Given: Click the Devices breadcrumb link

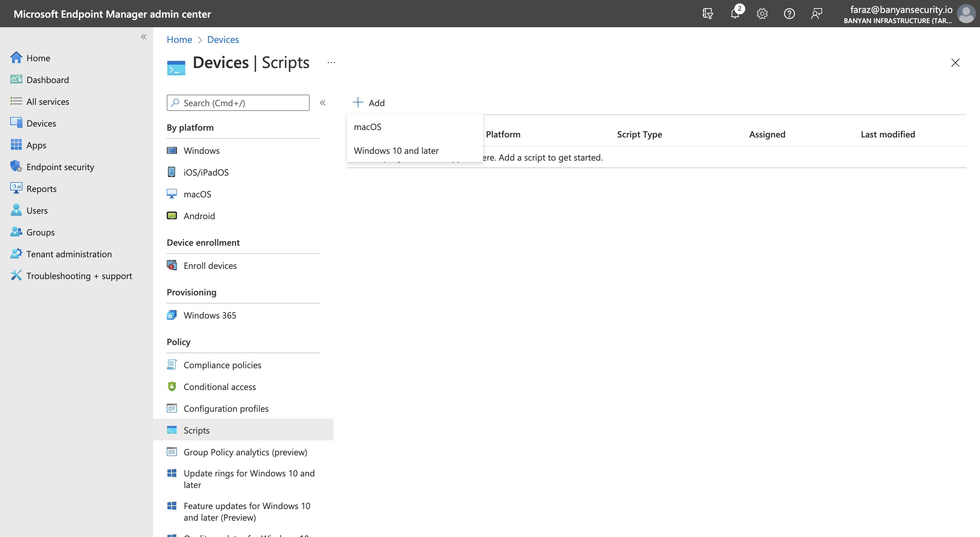Looking at the screenshot, I should (x=223, y=39).
